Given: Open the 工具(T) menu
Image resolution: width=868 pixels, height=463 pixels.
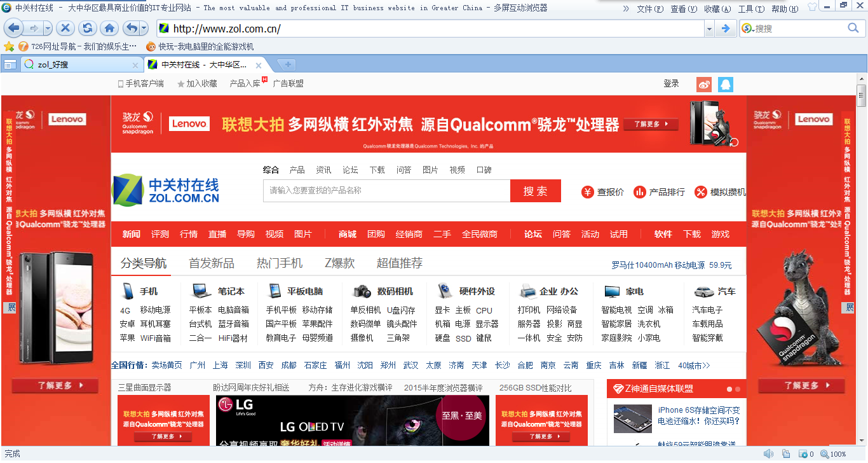Looking at the screenshot, I should coord(751,9).
